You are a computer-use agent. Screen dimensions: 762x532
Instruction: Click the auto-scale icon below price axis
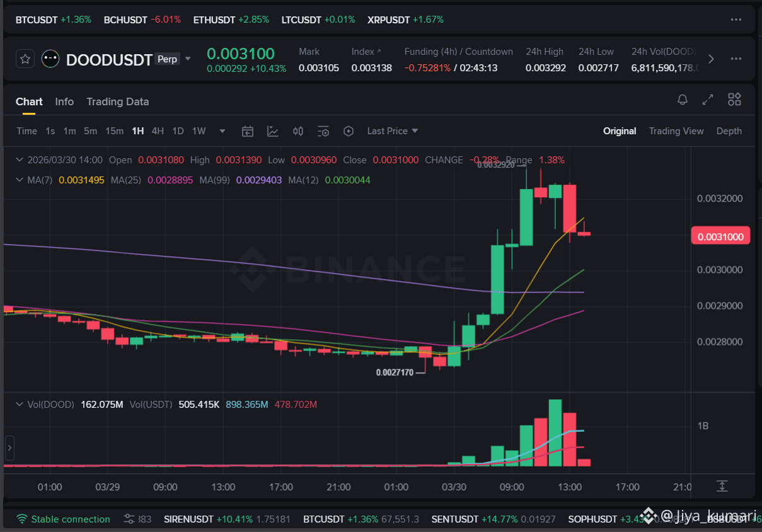722,486
